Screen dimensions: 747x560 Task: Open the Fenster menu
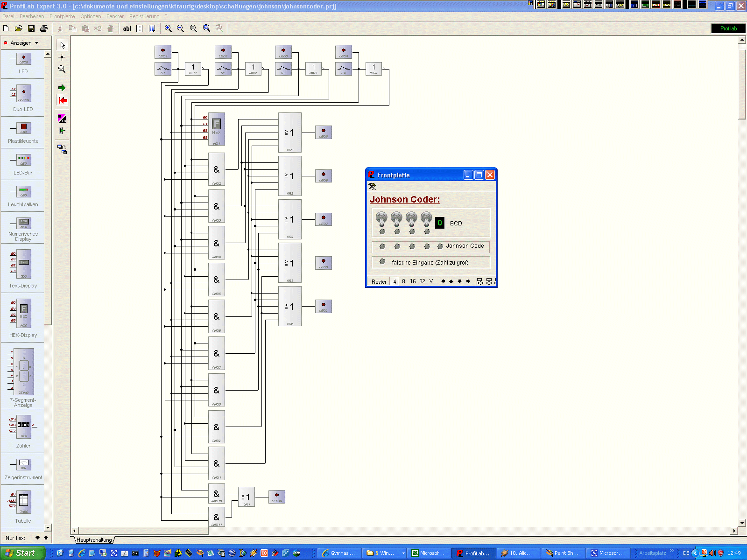pyautogui.click(x=115, y=16)
